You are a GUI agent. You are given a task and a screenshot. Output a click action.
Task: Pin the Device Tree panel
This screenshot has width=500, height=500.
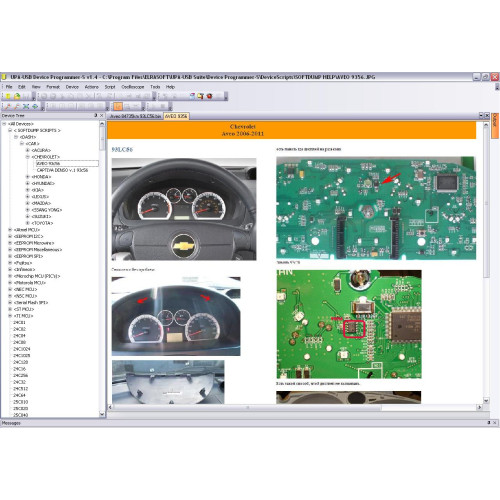(96, 115)
